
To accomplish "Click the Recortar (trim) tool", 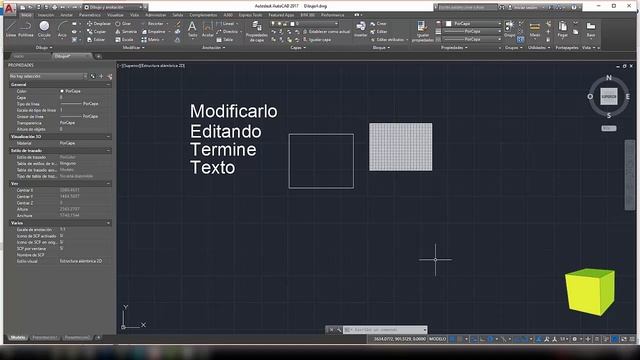I will click(153, 24).
